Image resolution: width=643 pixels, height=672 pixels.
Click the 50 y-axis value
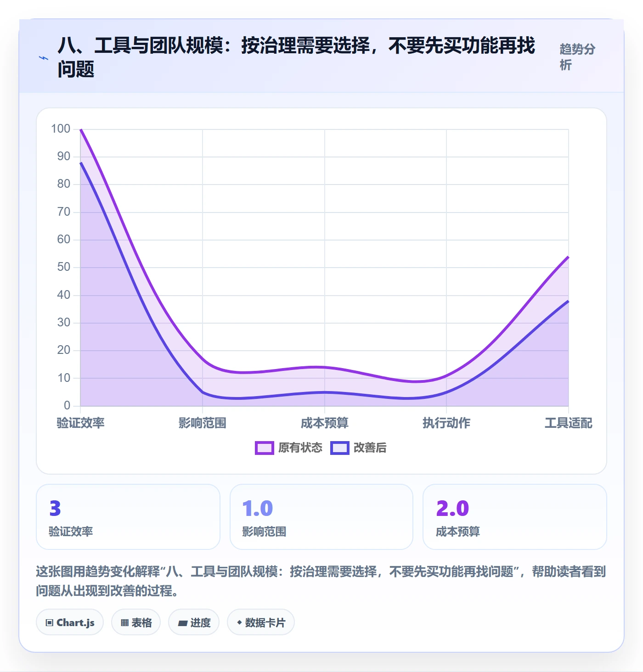64,267
